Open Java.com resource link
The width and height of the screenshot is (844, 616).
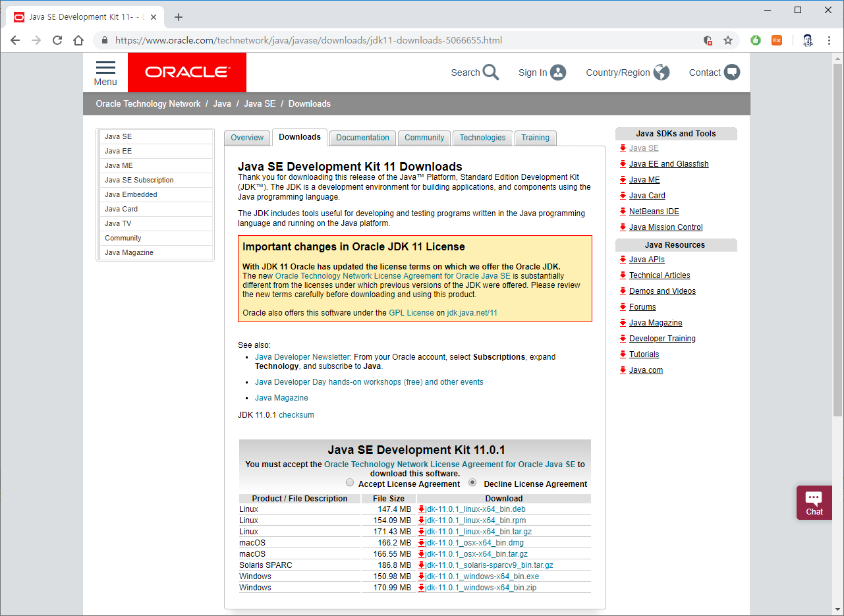646,370
